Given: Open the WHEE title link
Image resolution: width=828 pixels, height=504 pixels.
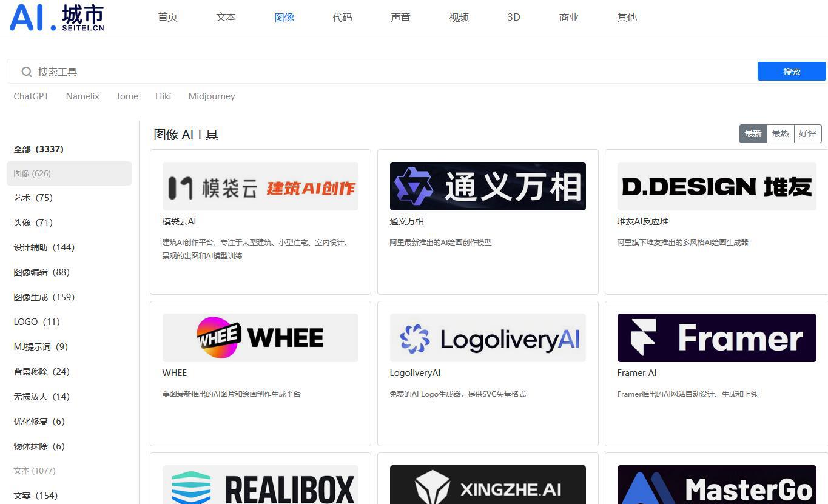Looking at the screenshot, I should [x=175, y=373].
